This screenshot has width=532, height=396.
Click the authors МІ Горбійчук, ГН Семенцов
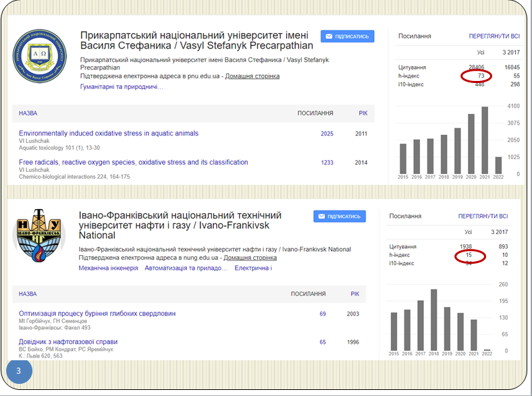53,320
